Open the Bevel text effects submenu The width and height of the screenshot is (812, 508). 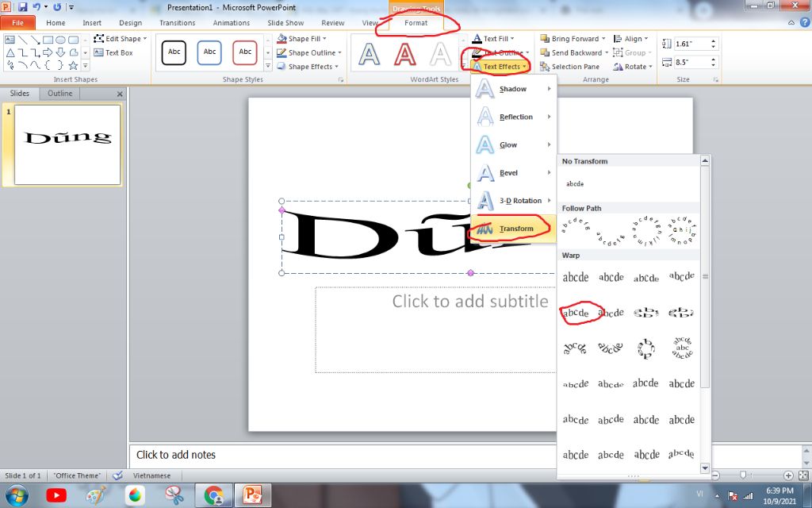514,173
